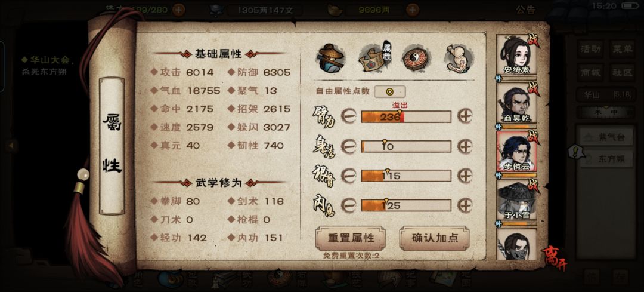Increase 身法 with its plus button

click(x=465, y=146)
